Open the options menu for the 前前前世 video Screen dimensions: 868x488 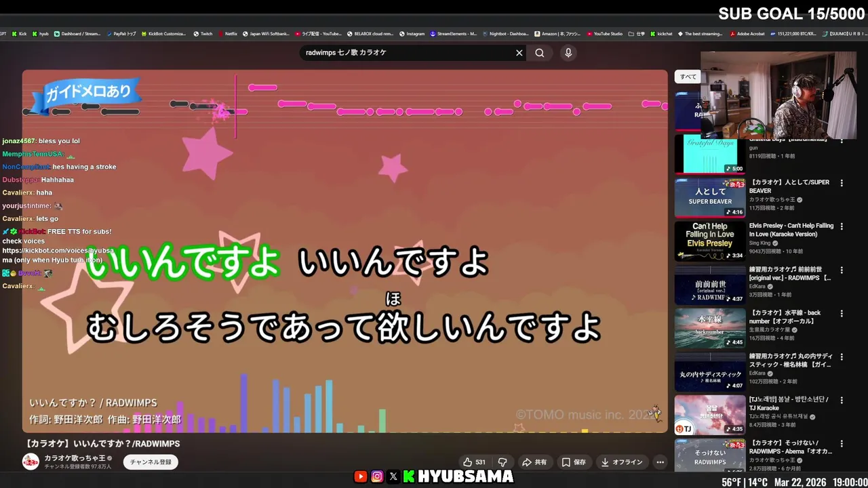click(x=842, y=270)
